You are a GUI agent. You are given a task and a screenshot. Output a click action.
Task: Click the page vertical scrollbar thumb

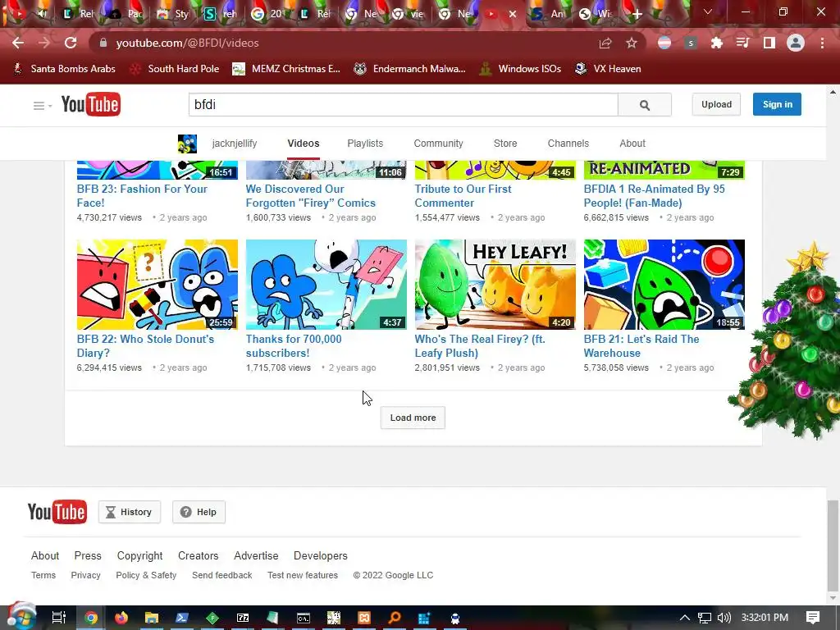pyautogui.click(x=833, y=544)
